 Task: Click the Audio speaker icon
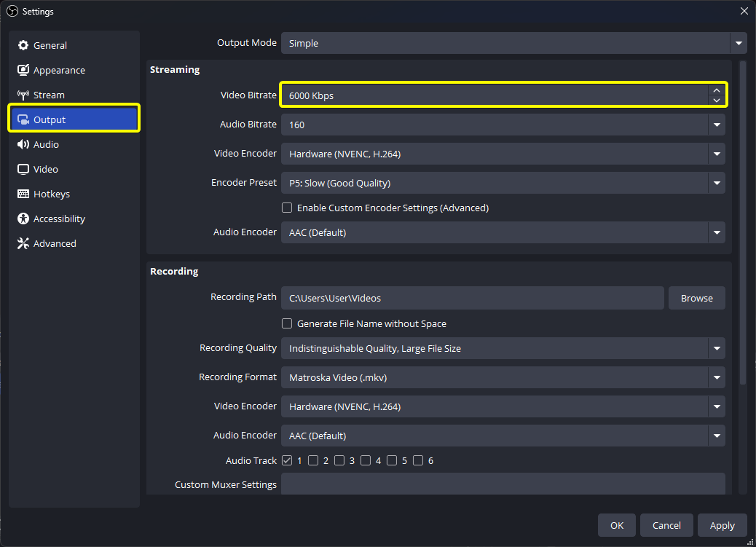23,145
